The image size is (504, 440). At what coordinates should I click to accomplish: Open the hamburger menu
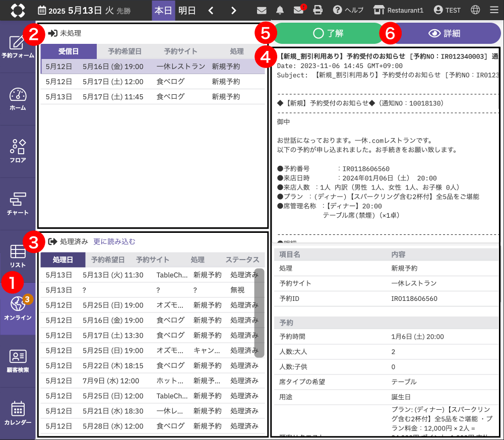click(494, 10)
